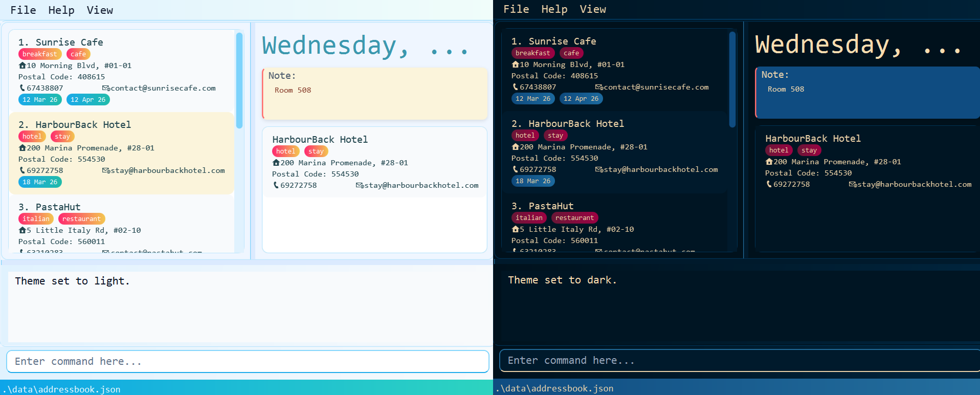Viewport: 980px width, 395px height.
Task: Click envelope icon for HarbourBack in dark list
Action: pyautogui.click(x=599, y=170)
